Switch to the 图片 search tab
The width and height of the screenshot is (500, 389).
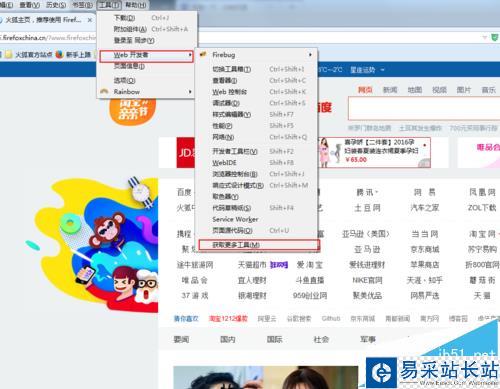coord(464,90)
